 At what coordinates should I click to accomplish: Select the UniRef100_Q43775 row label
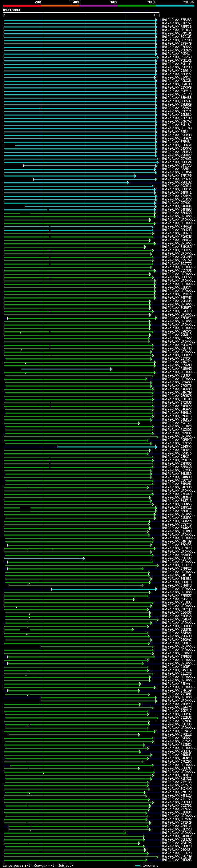(177, 165)
